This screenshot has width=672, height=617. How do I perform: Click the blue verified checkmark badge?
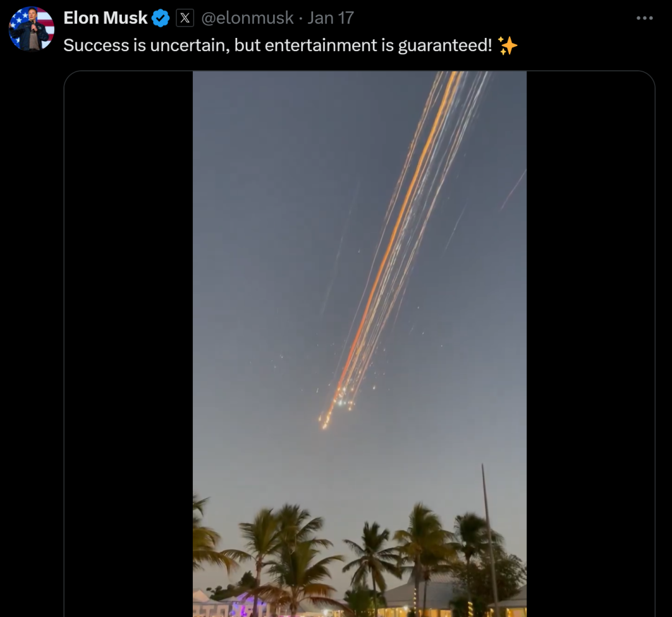161,18
